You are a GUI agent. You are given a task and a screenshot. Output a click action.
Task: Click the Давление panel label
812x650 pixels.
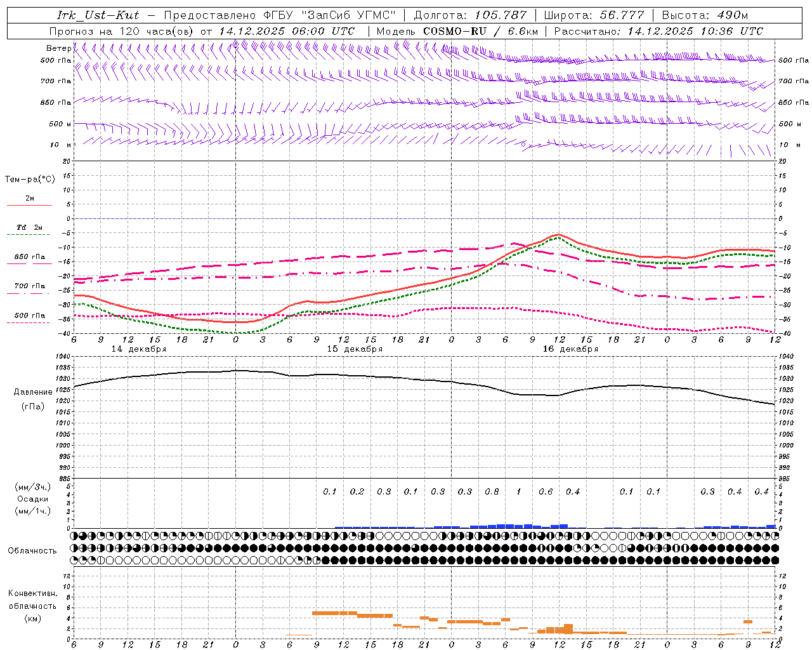(x=33, y=392)
